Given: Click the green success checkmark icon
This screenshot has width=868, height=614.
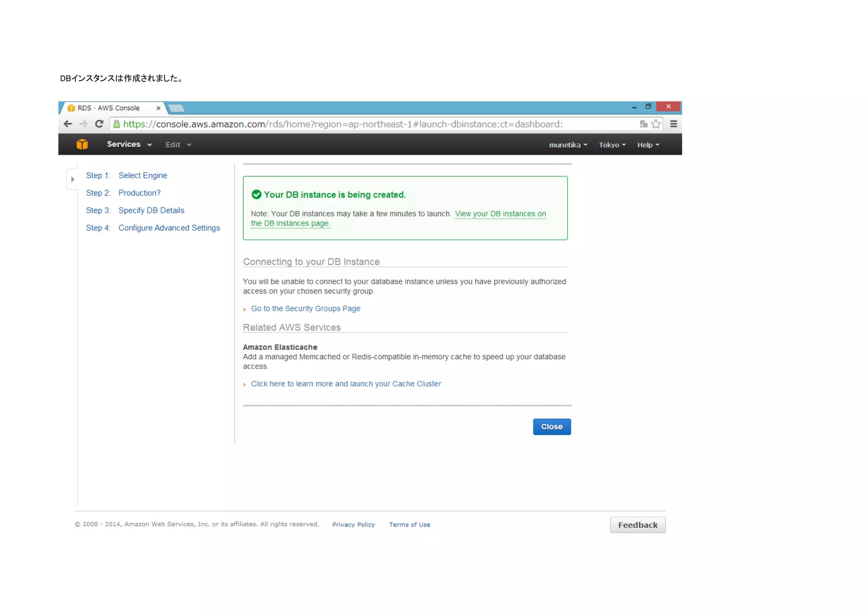Looking at the screenshot, I should pyautogui.click(x=256, y=195).
